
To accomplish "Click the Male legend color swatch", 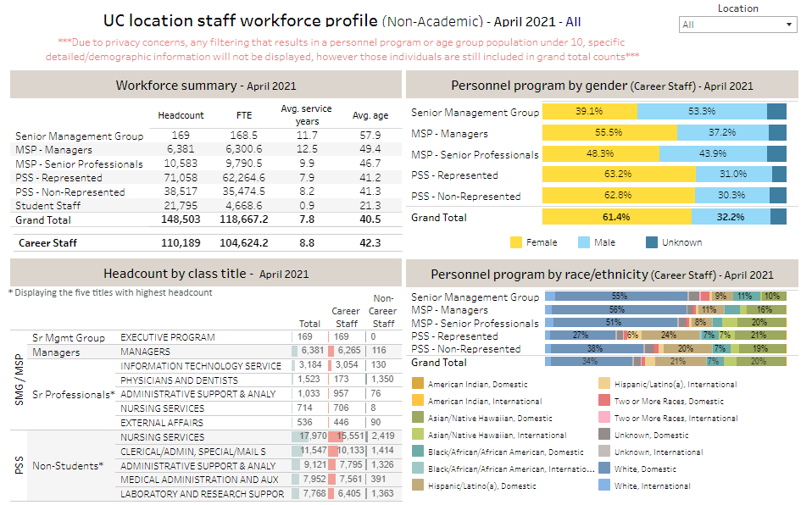I will pos(584,242).
